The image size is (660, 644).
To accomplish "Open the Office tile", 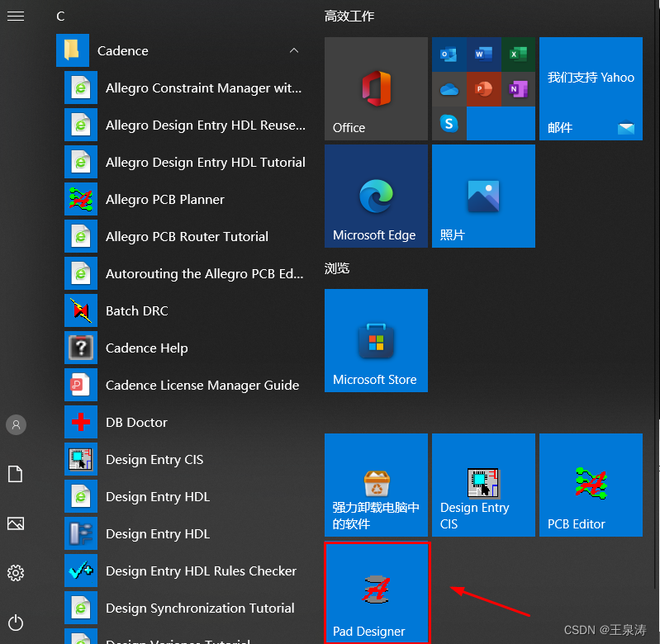I will click(x=376, y=88).
